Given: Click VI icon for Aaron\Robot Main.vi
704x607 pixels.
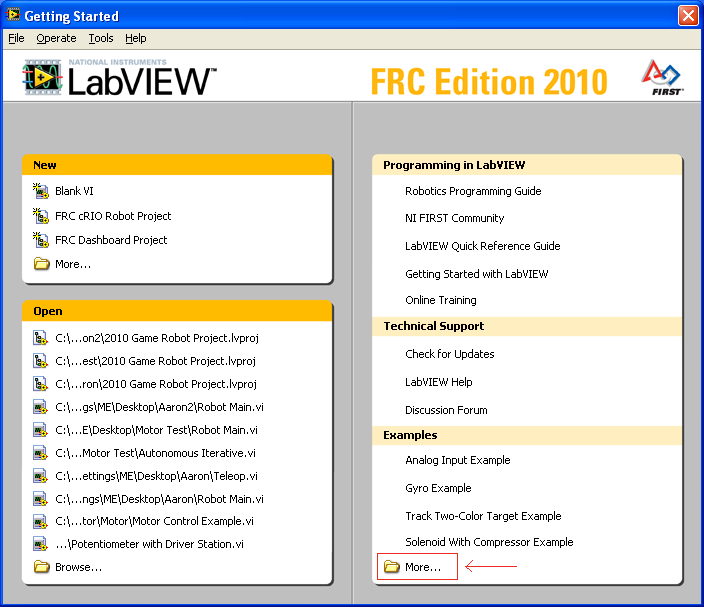Looking at the screenshot, I should pyautogui.click(x=40, y=499).
